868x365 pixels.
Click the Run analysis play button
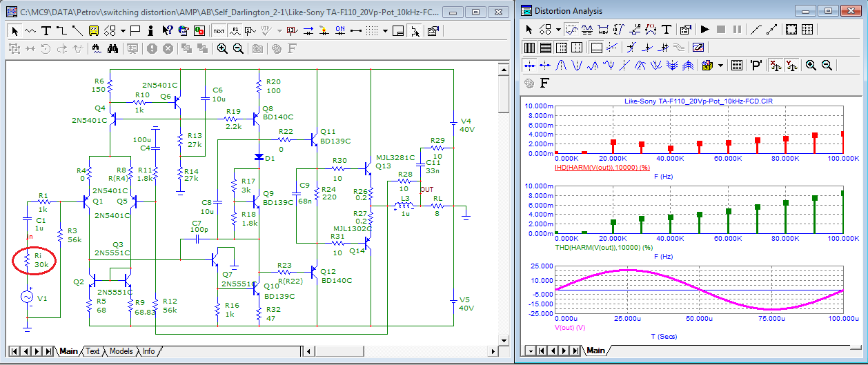[704, 30]
